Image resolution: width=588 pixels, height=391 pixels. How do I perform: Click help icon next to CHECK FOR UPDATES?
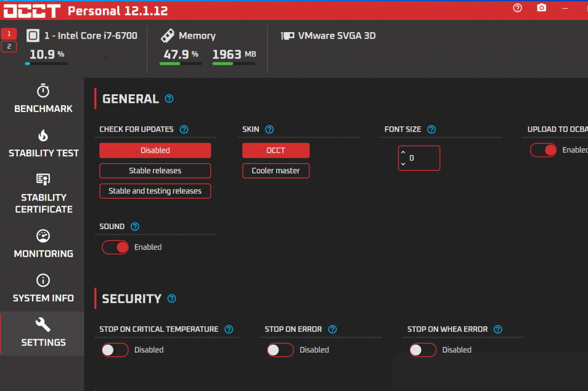point(184,130)
